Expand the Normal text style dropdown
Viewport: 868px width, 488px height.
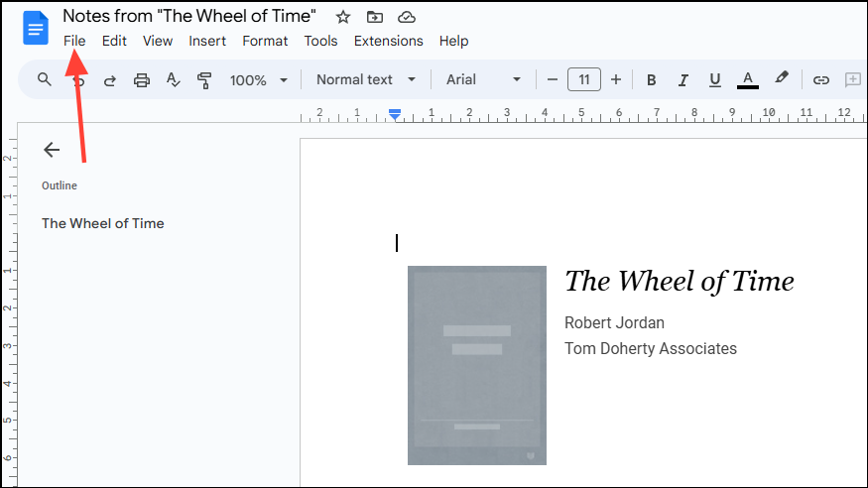(x=366, y=79)
